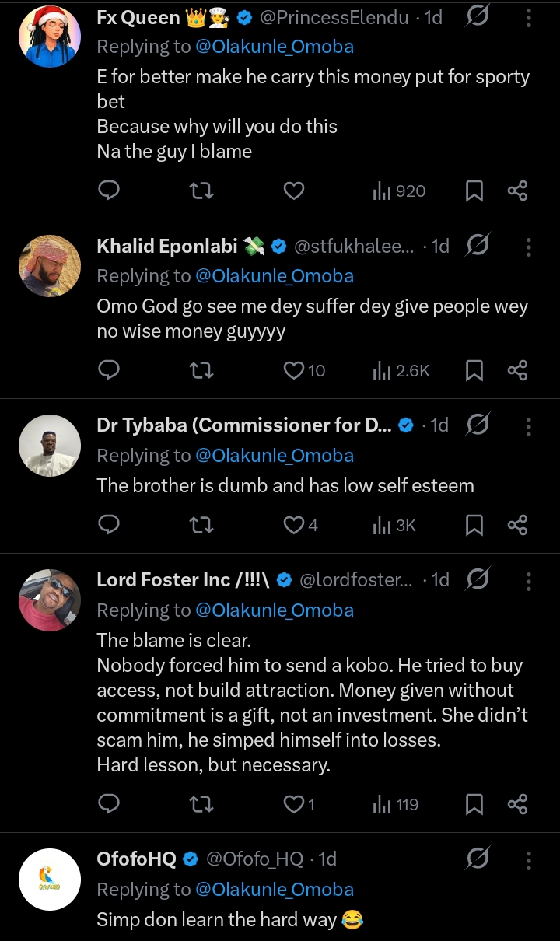View analytics on Lord Foster's tweet
This screenshot has width=560, height=941.
click(396, 804)
